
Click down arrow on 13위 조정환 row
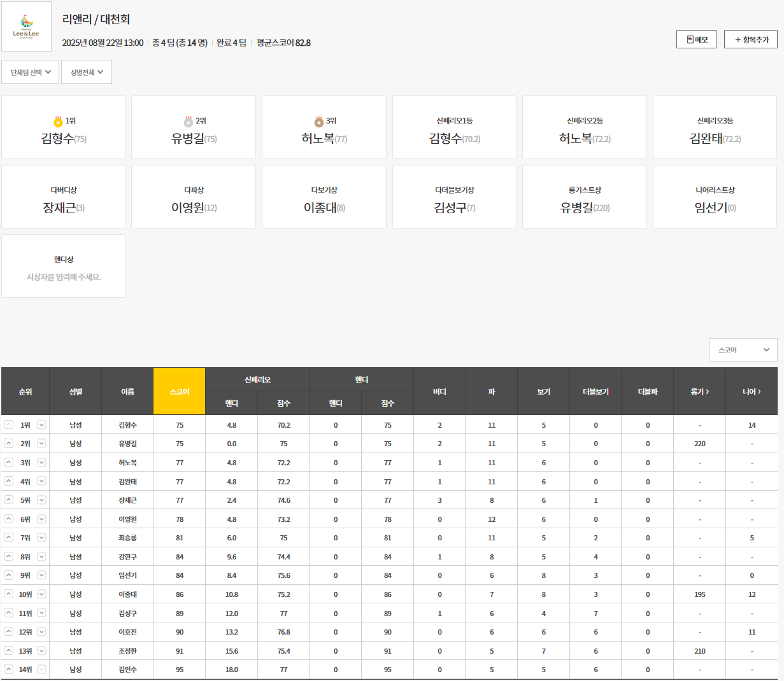point(41,651)
